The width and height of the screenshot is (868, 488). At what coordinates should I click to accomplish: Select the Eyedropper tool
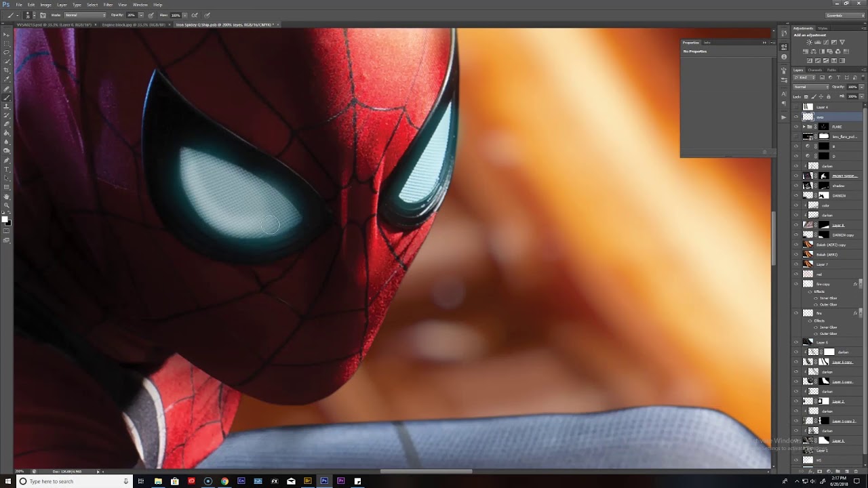tap(7, 79)
